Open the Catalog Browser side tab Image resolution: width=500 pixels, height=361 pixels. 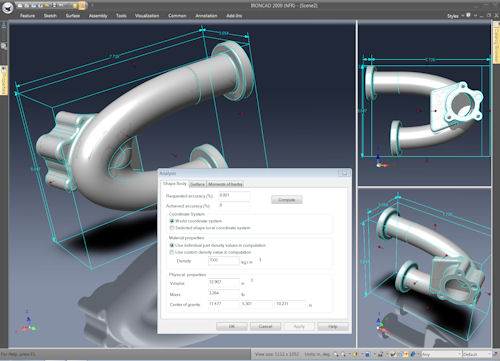[496, 42]
